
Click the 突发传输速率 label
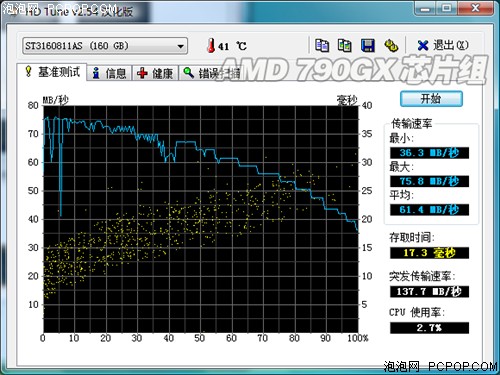tap(422, 276)
